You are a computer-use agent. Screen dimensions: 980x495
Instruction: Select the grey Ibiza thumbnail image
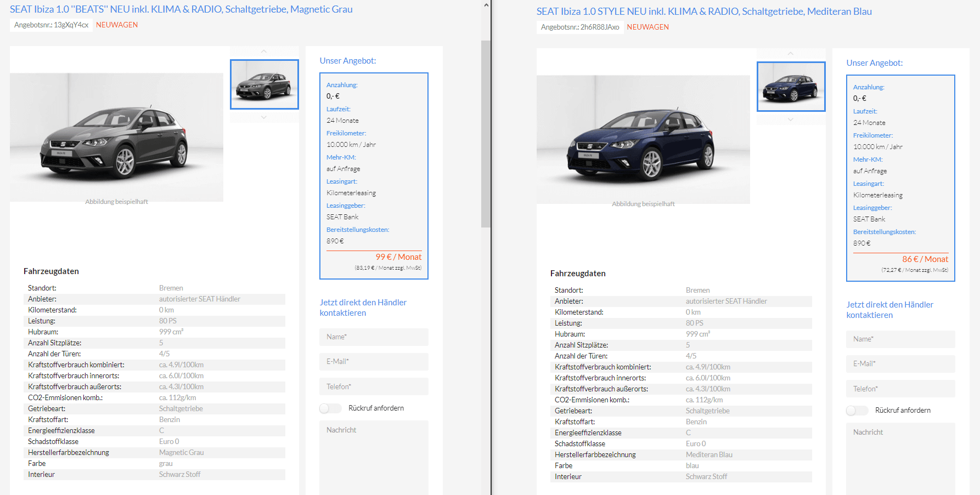264,84
